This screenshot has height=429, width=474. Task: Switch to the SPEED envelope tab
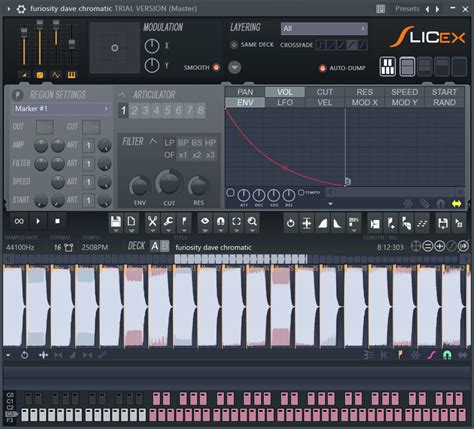(x=404, y=92)
